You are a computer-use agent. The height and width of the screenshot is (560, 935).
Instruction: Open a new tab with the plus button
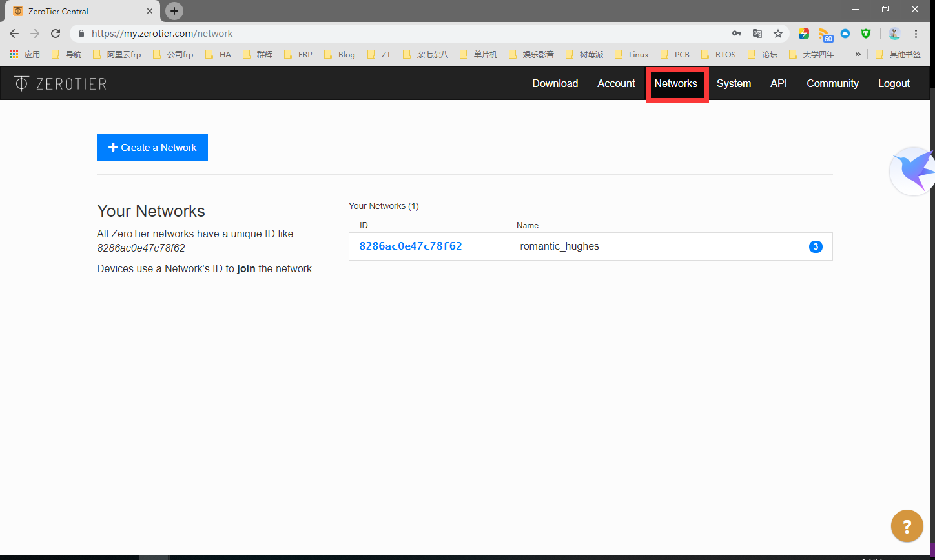click(174, 11)
